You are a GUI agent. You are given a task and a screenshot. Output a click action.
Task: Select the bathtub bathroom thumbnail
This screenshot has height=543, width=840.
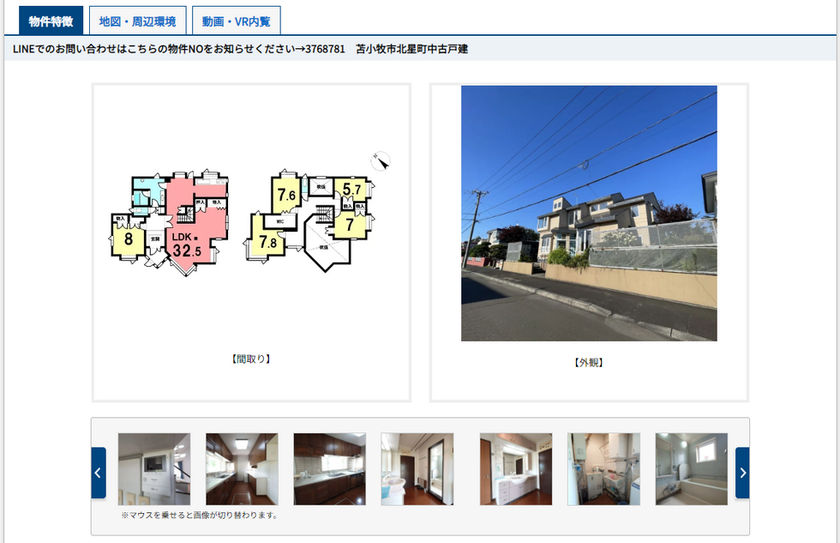[691, 469]
